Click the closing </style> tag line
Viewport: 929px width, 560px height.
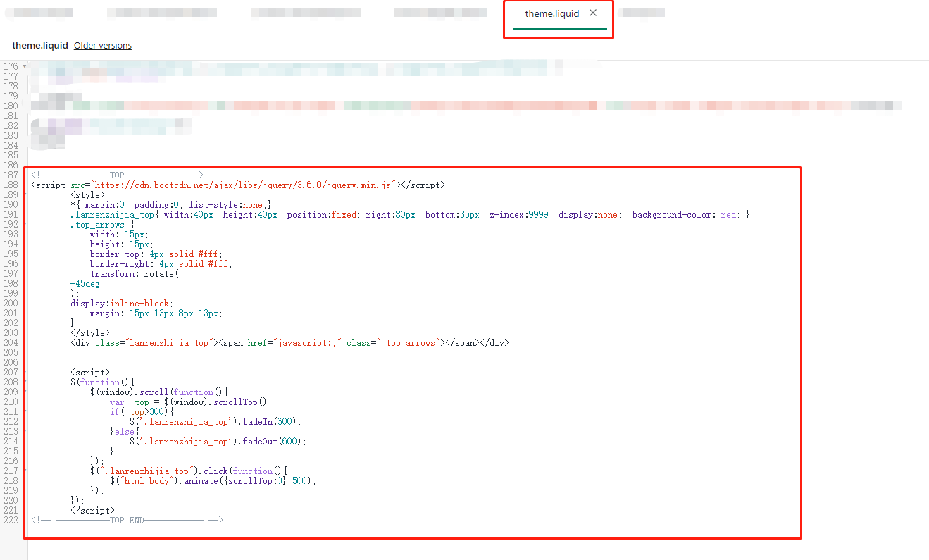[90, 332]
